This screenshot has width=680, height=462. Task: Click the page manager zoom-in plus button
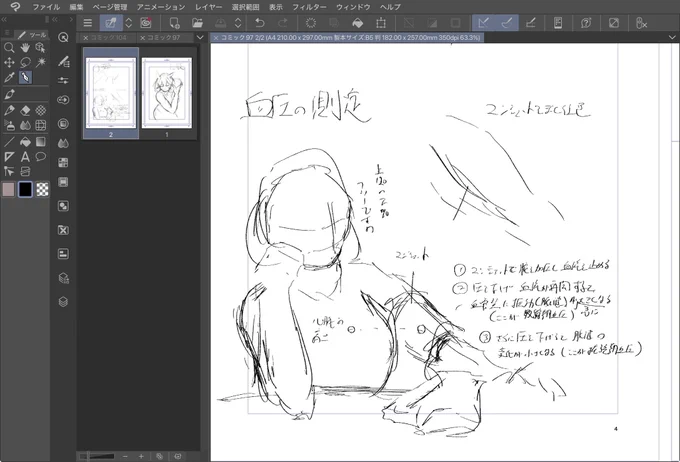click(141, 456)
